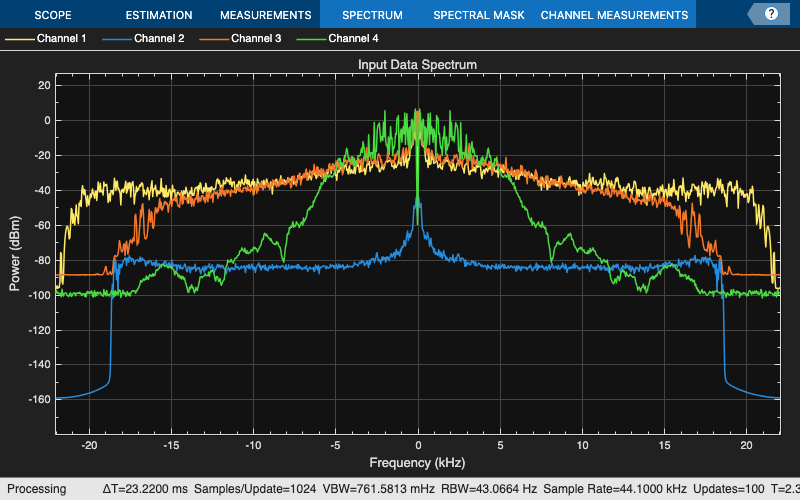Click the RBW readout in status bar

[x=469, y=489]
